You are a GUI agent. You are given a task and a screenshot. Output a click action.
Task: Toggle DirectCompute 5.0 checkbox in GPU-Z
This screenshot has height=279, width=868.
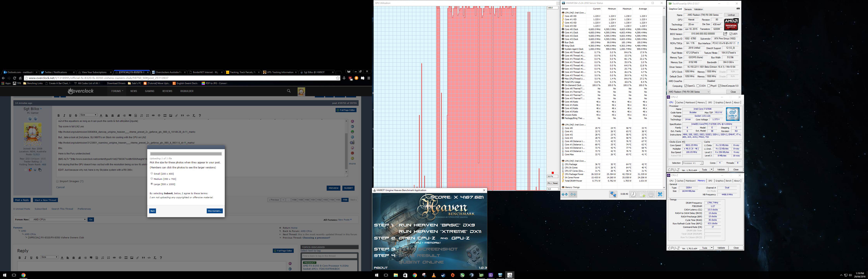coord(719,86)
